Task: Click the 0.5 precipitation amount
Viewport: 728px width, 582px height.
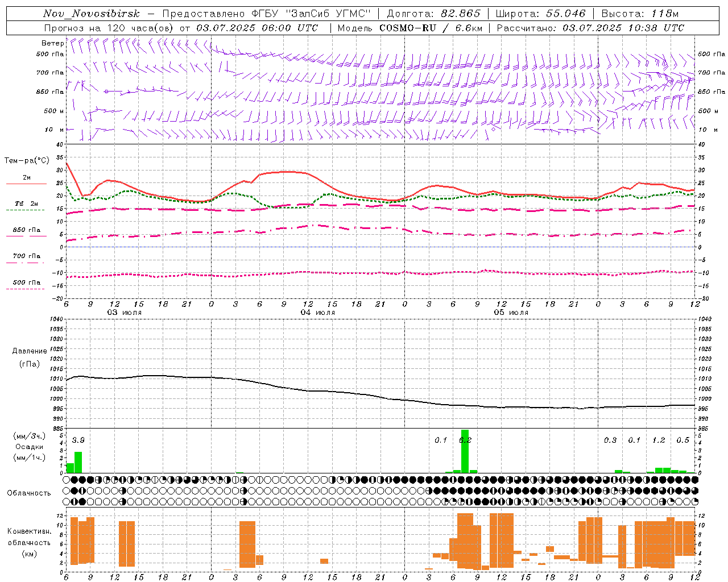Action: [683, 440]
